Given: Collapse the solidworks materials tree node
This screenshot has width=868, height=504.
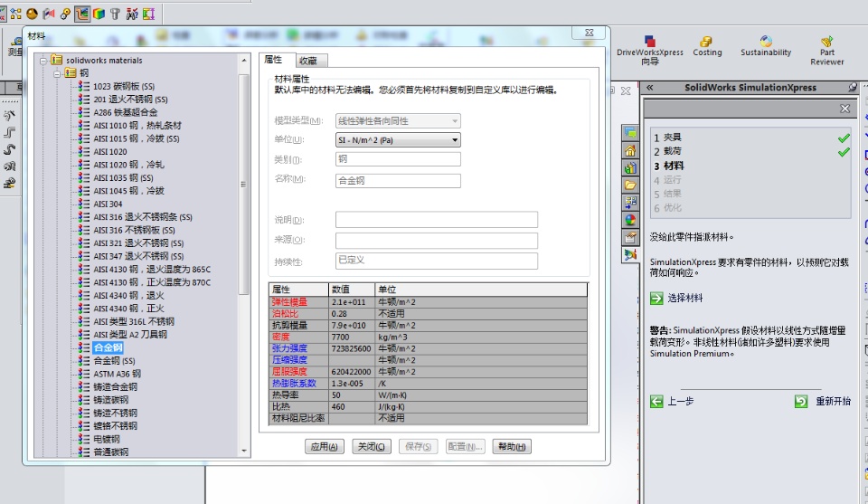Looking at the screenshot, I should point(43,61).
